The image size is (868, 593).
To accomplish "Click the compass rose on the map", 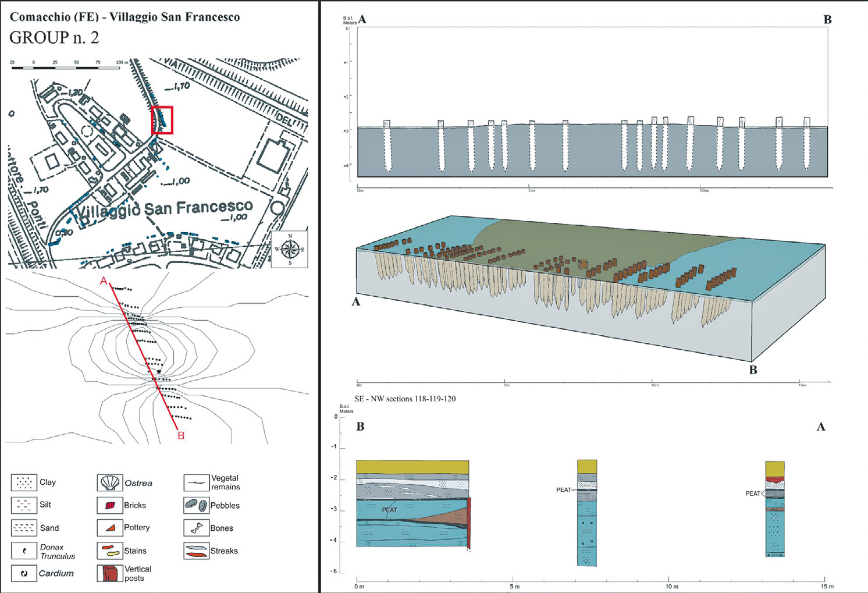I will (290, 249).
